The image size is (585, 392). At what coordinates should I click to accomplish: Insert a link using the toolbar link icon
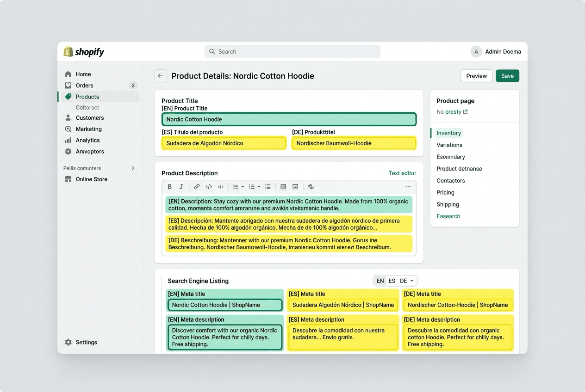tap(196, 187)
